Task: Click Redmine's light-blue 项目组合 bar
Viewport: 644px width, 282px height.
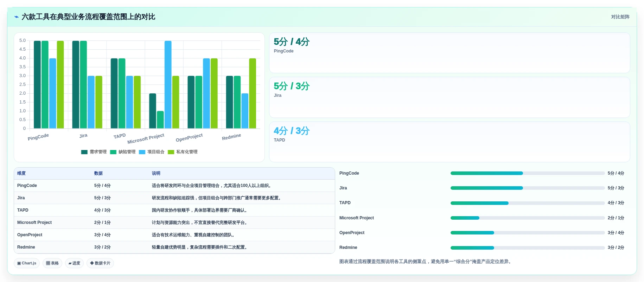Action: [x=245, y=111]
